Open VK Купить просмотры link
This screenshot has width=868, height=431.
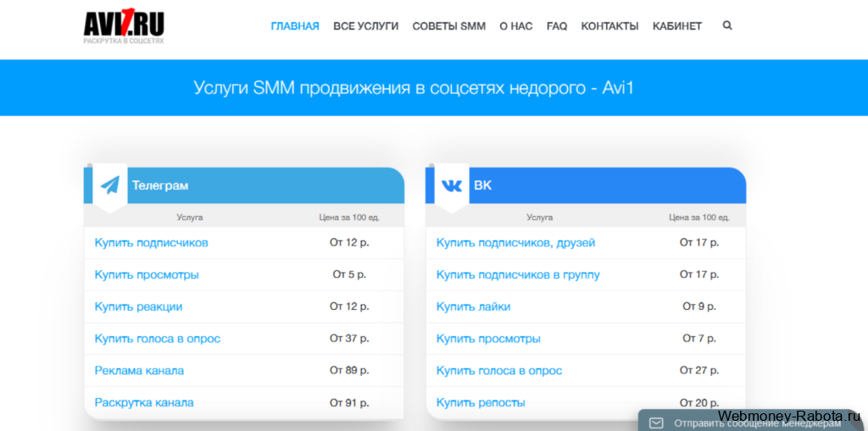[488, 339]
